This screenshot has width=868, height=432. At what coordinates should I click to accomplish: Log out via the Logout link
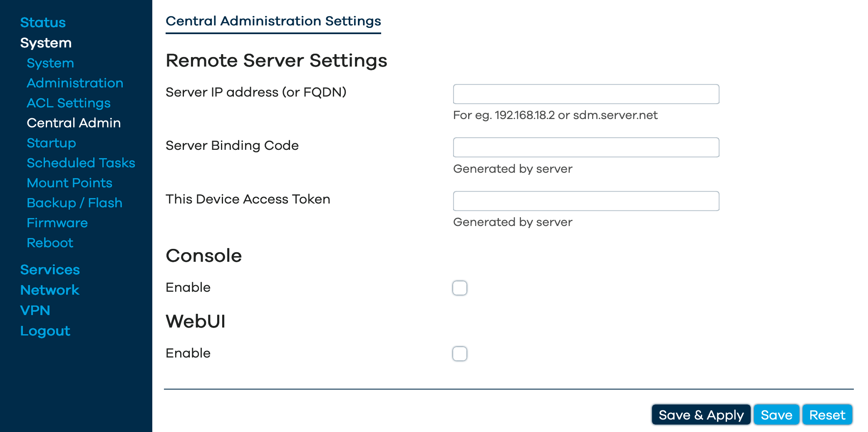tap(45, 331)
